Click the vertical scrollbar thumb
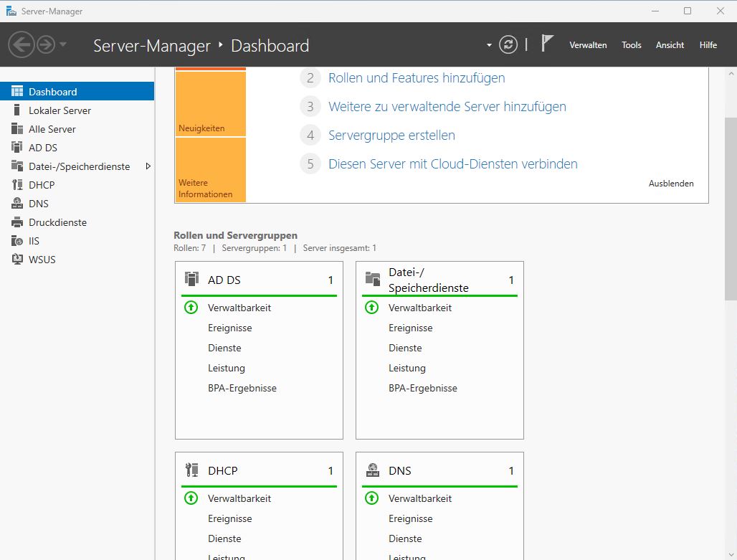Image resolution: width=737 pixels, height=560 pixels. point(731,209)
